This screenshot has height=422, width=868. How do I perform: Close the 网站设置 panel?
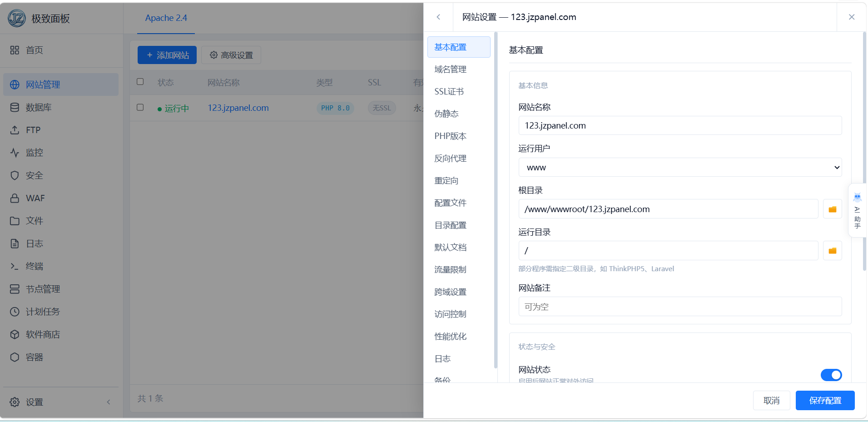click(x=852, y=17)
